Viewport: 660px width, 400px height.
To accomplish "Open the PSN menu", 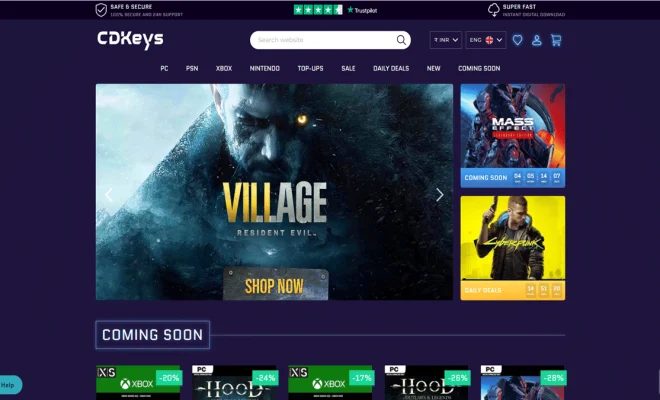I will click(x=192, y=68).
